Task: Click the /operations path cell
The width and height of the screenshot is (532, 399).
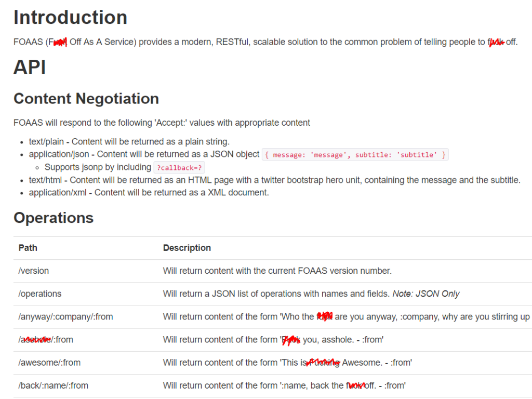Action: click(x=40, y=294)
